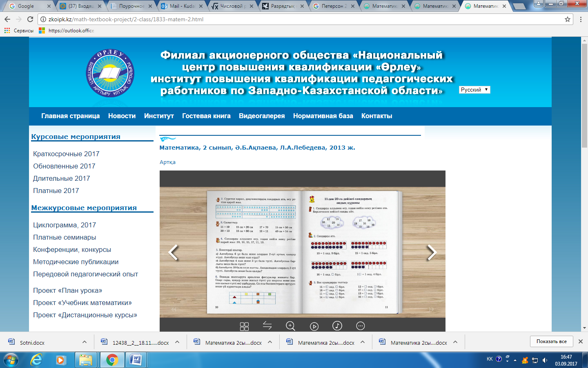This screenshot has height=368, width=588.
Task: Show the flipbook page thumbnails grid
Action: click(244, 326)
